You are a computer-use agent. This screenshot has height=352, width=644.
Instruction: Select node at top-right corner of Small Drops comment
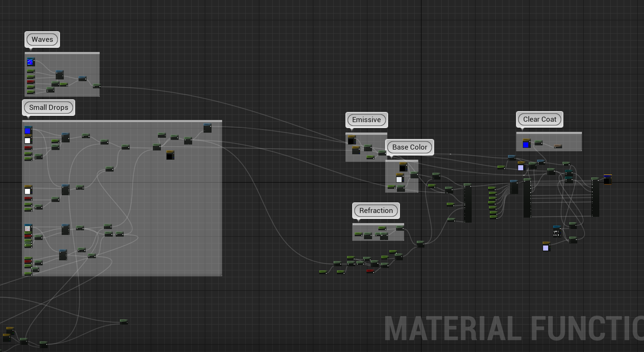207,128
